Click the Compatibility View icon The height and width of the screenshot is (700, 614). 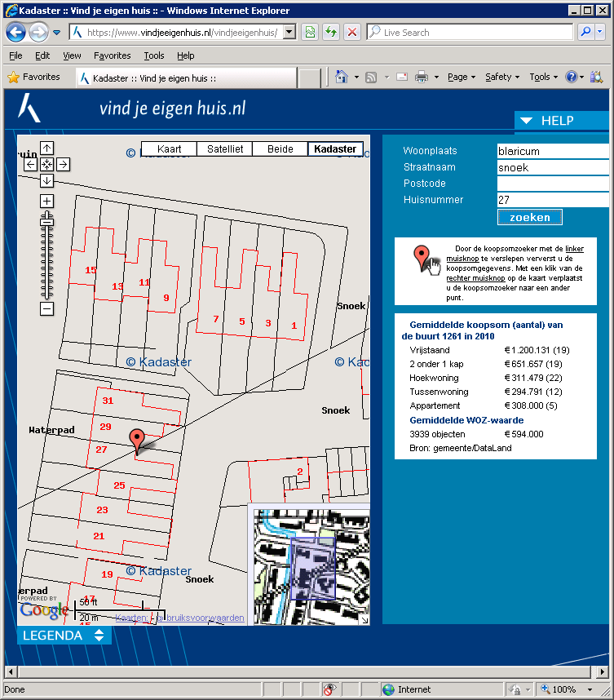[x=310, y=32]
